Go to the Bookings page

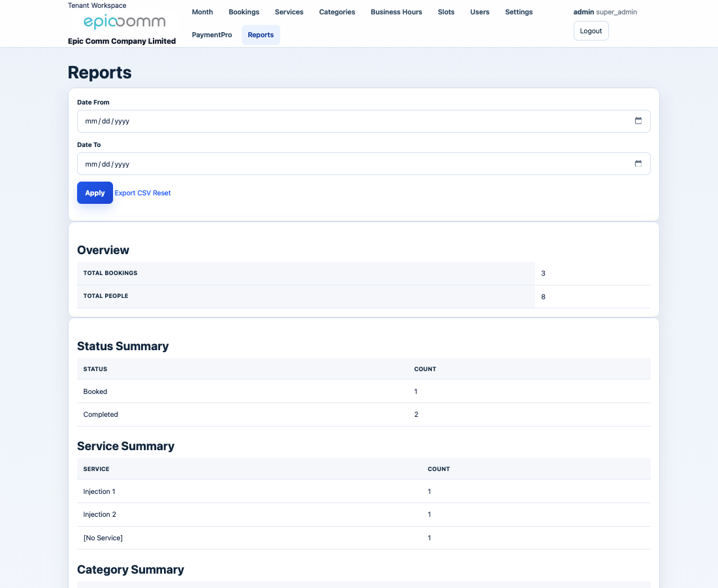pos(244,12)
